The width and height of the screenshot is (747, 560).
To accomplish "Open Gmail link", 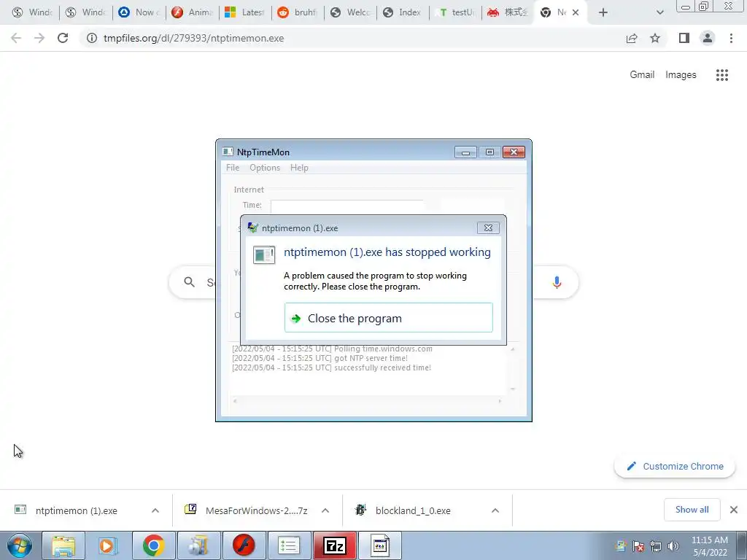I will pos(642,75).
